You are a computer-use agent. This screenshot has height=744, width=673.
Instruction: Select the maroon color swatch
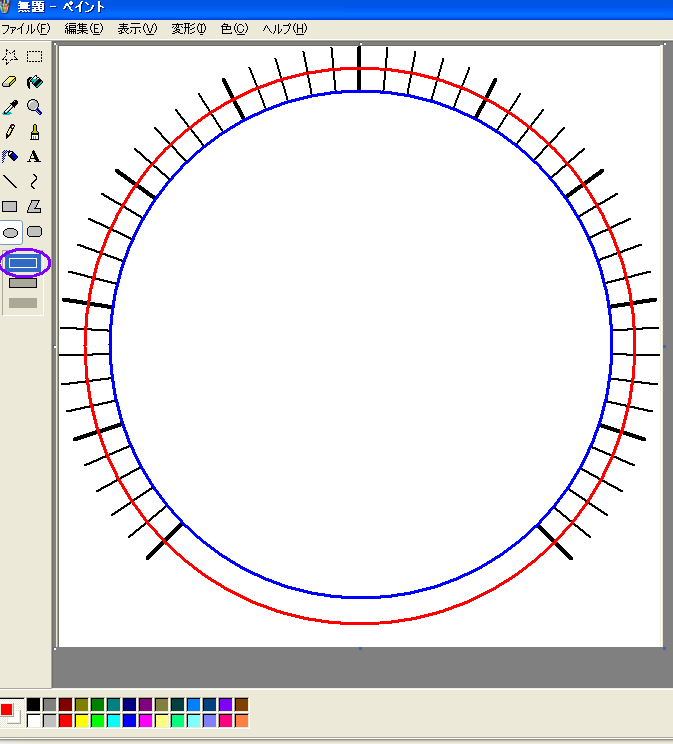65,704
